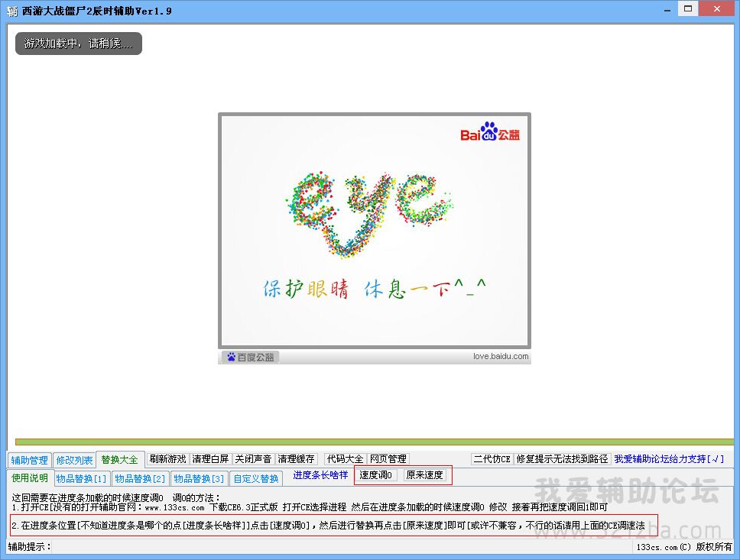The width and height of the screenshot is (740, 560).
Task: Click www.133cs.com text in instructions
Action: coord(174,508)
